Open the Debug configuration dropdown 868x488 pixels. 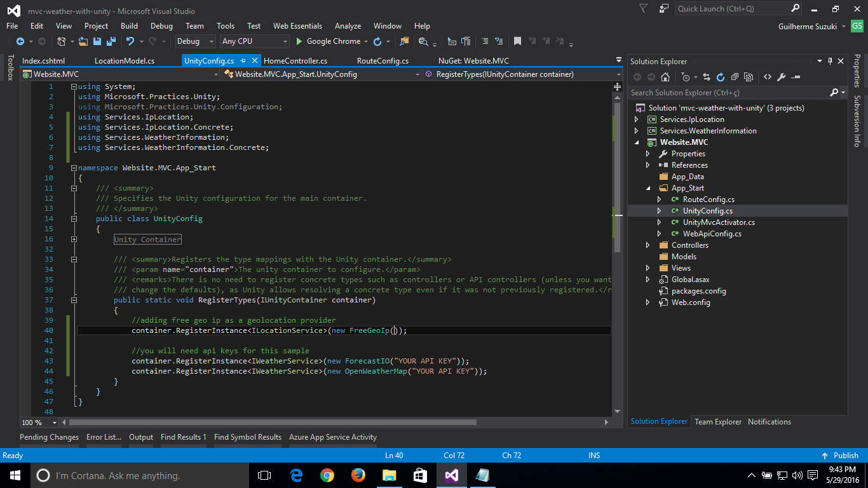click(196, 41)
